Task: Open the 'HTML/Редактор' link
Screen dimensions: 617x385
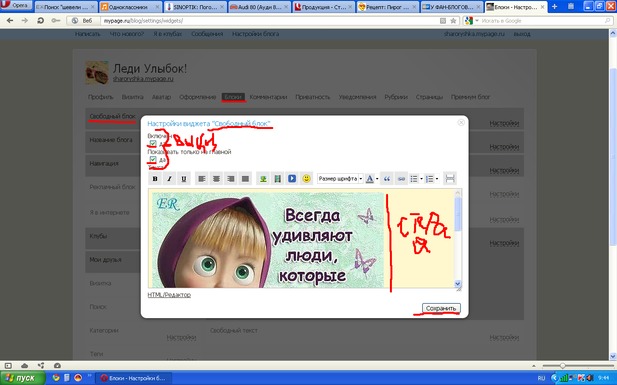Action: (169, 295)
